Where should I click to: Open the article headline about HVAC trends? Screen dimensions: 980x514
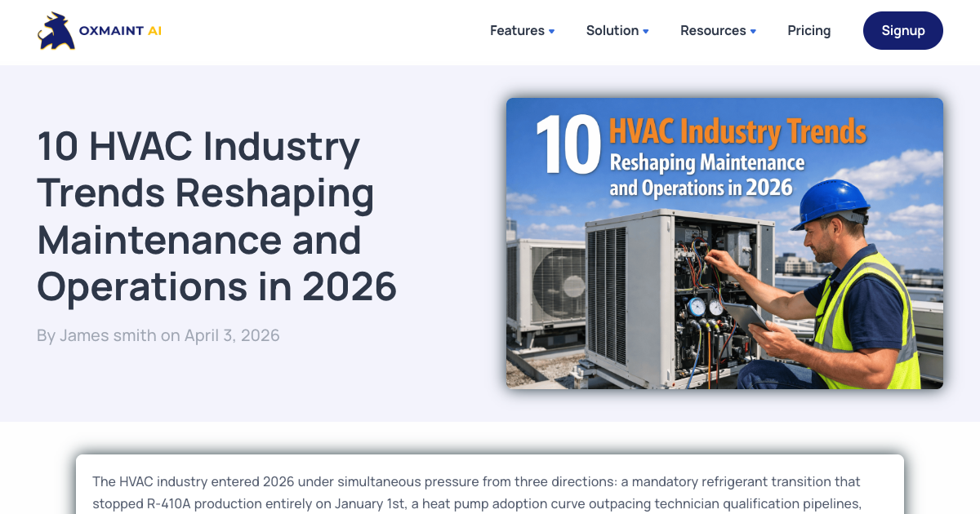pos(216,217)
